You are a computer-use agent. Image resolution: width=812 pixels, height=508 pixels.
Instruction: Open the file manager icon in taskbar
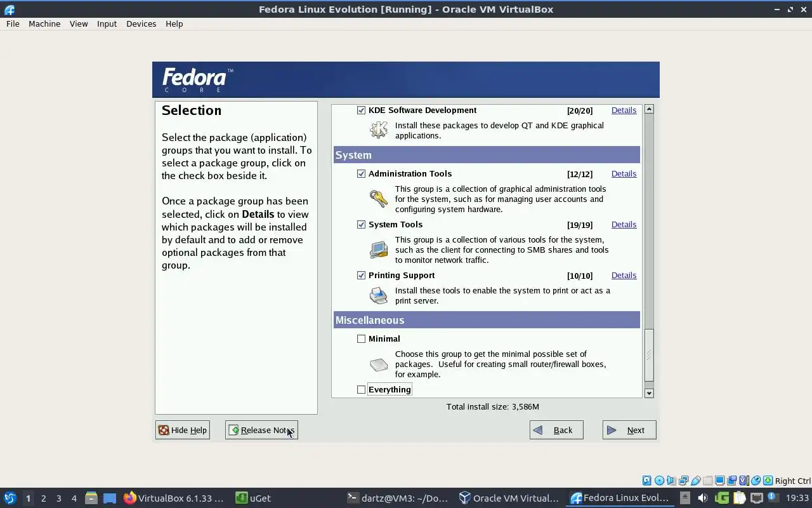[x=91, y=498]
